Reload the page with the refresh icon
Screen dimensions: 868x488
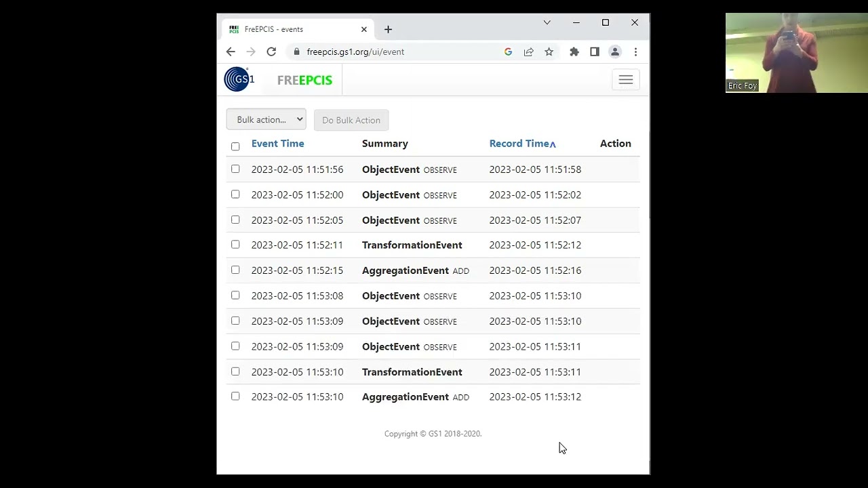coord(271,52)
